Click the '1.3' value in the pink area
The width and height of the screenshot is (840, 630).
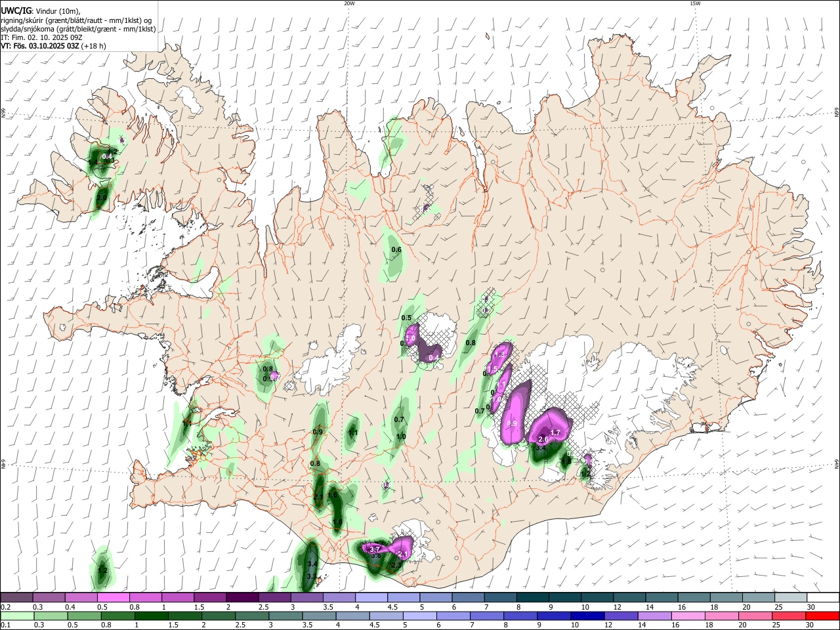click(x=499, y=354)
